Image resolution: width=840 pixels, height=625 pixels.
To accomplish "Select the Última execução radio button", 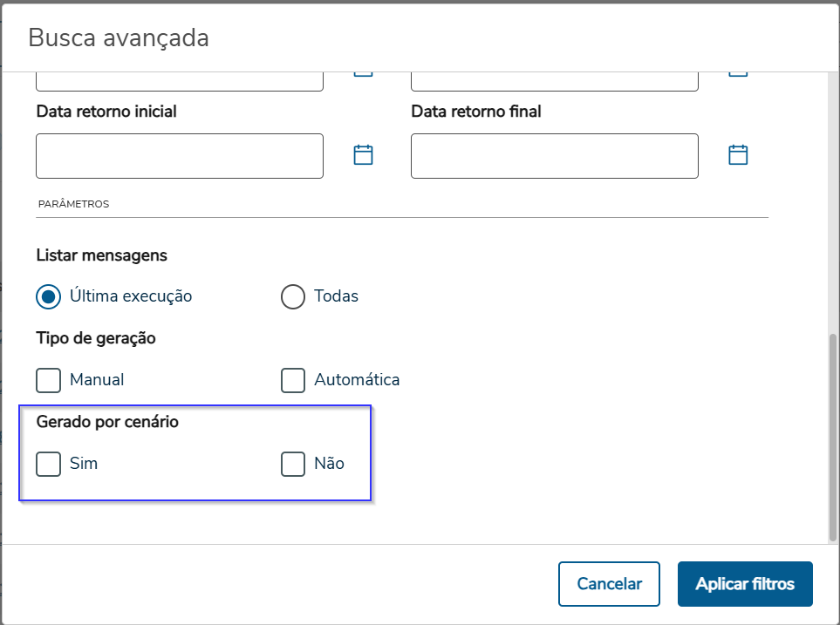I will (x=48, y=296).
